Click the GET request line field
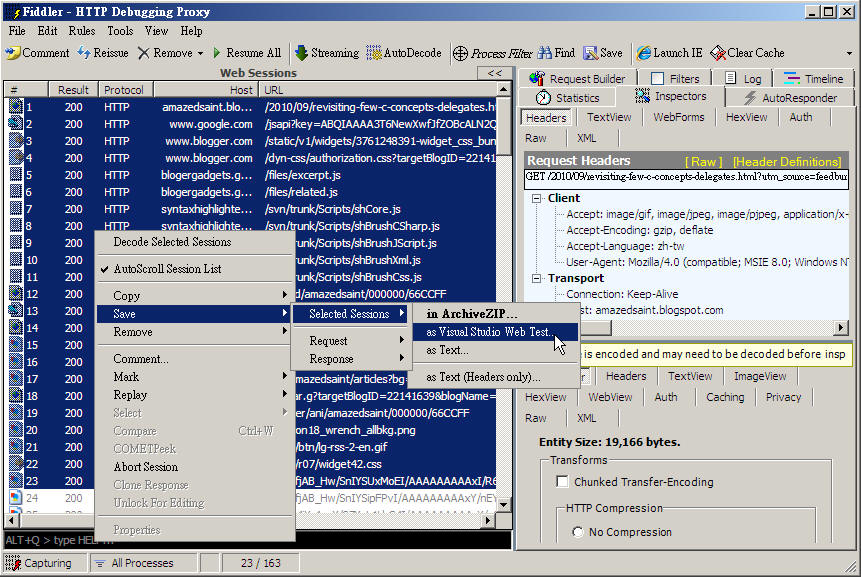This screenshot has height=577, width=861. (x=686, y=178)
